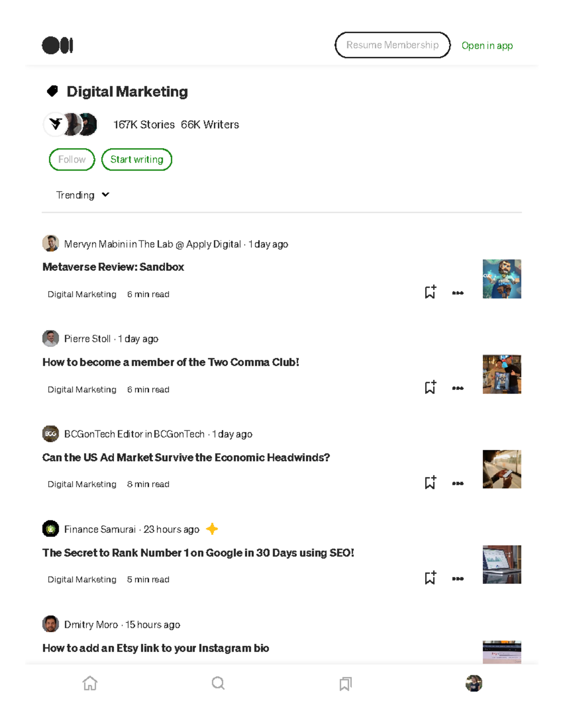Click the sparkle icon beside Finance Samurai
This screenshot has height=728, width=563.
[212, 529]
